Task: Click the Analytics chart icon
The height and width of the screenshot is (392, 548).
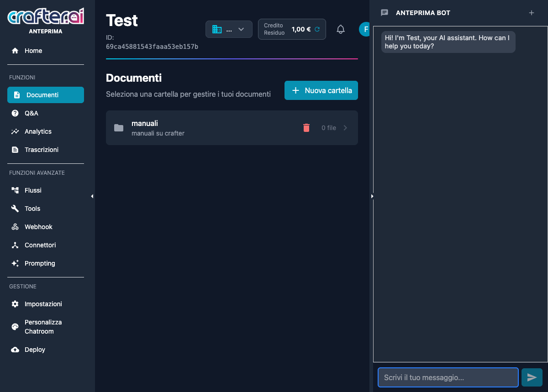Action: tap(15, 131)
